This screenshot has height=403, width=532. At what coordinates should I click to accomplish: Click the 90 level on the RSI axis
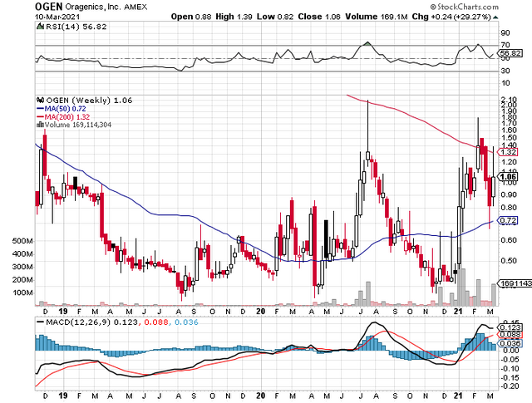pos(505,33)
